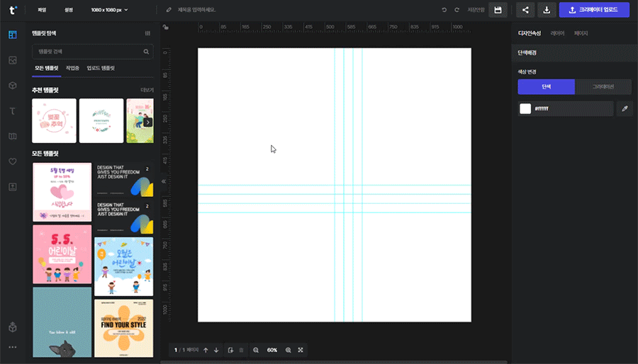Click 더보기 link next to 추천 템플릿

point(147,91)
